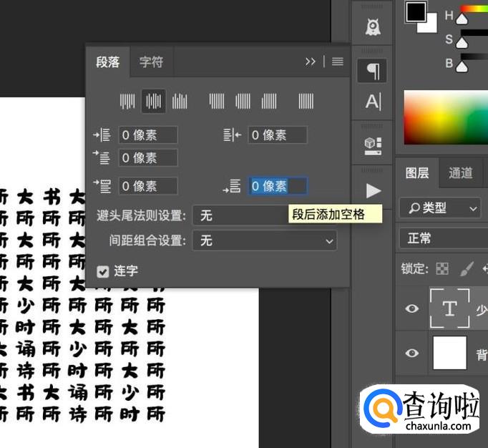Open the Actions play panel icon
This screenshot has height=448, width=488.
pyautogui.click(x=374, y=191)
